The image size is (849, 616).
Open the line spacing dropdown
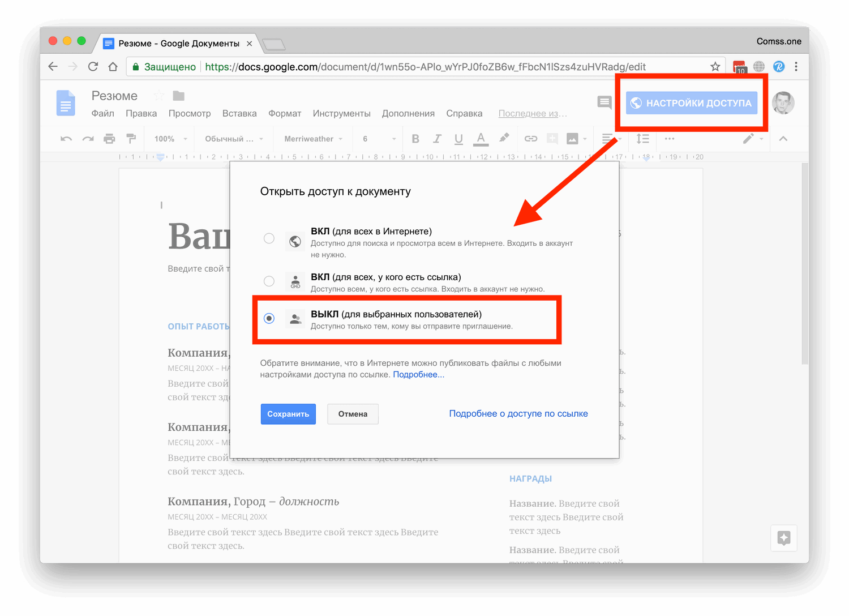(642, 138)
